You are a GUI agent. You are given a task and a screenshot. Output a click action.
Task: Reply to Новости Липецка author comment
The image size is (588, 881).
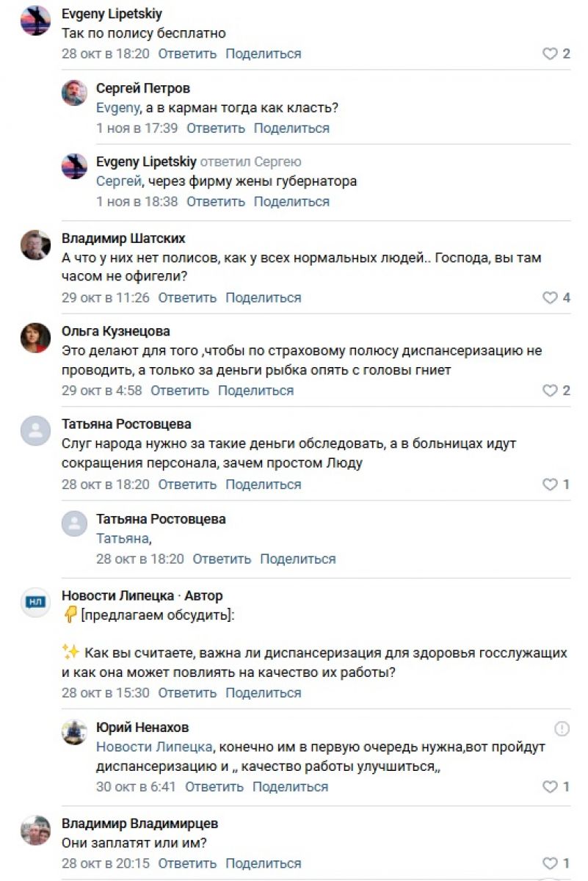coord(187,693)
